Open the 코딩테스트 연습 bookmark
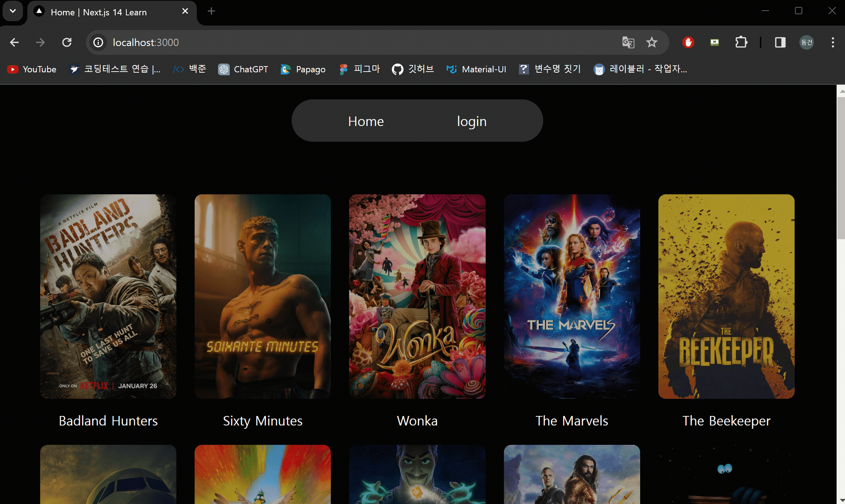Screen dimensions: 845x504 click(x=115, y=69)
